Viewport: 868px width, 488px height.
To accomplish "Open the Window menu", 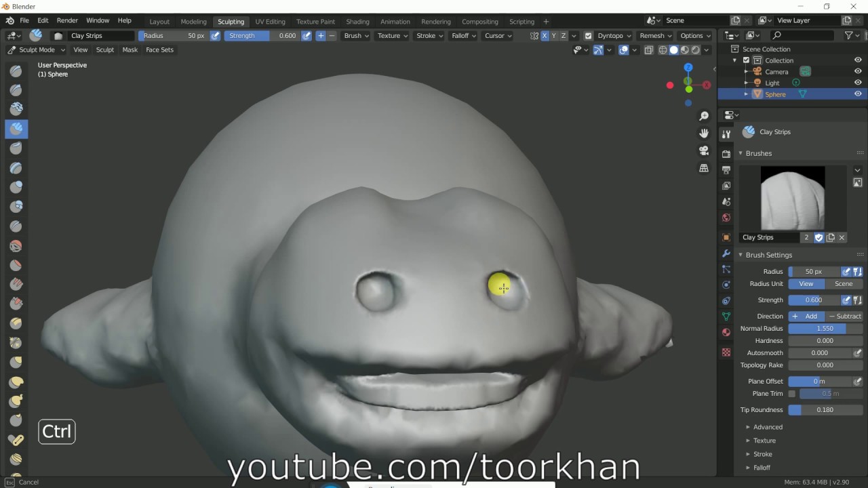I will pos(98,21).
